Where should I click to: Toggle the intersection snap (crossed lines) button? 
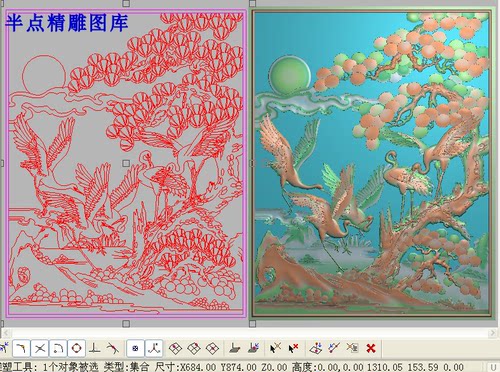tap(40, 349)
